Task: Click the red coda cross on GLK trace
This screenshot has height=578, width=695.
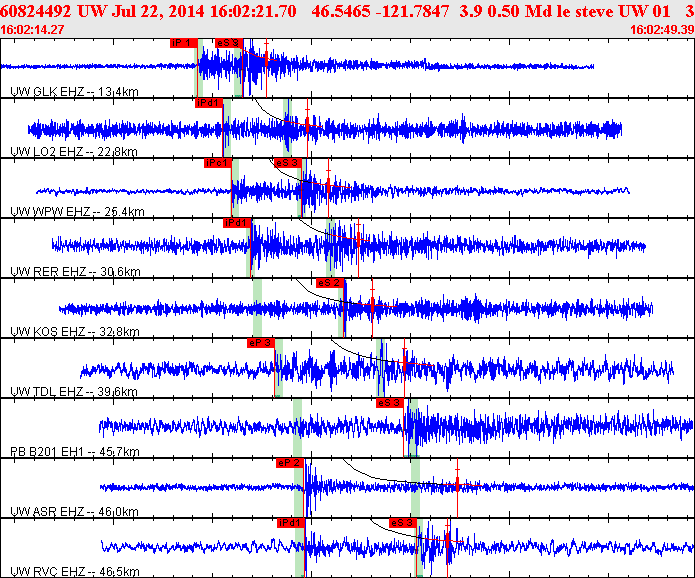Action: click(x=266, y=58)
